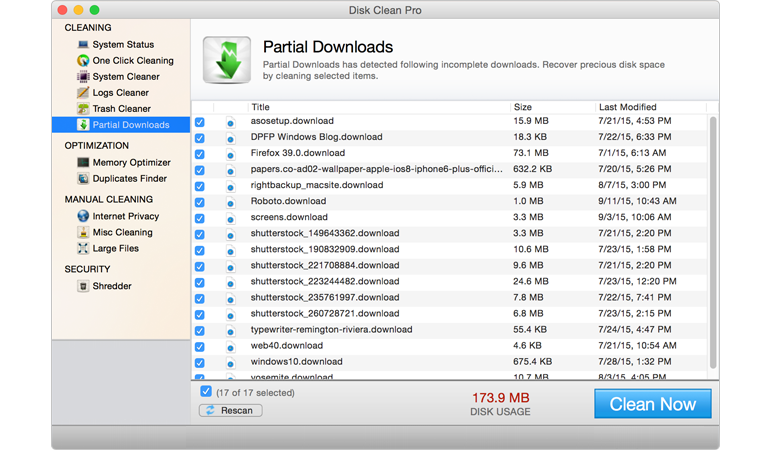Image resolution: width=770 pixels, height=450 pixels.
Task: Sort by Size column header
Action: [523, 107]
